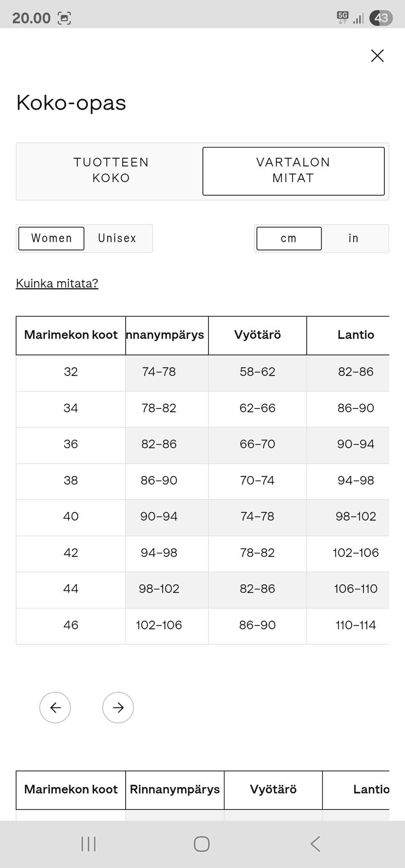
Task: Click Marimekon koot column header
Action: tap(71, 335)
